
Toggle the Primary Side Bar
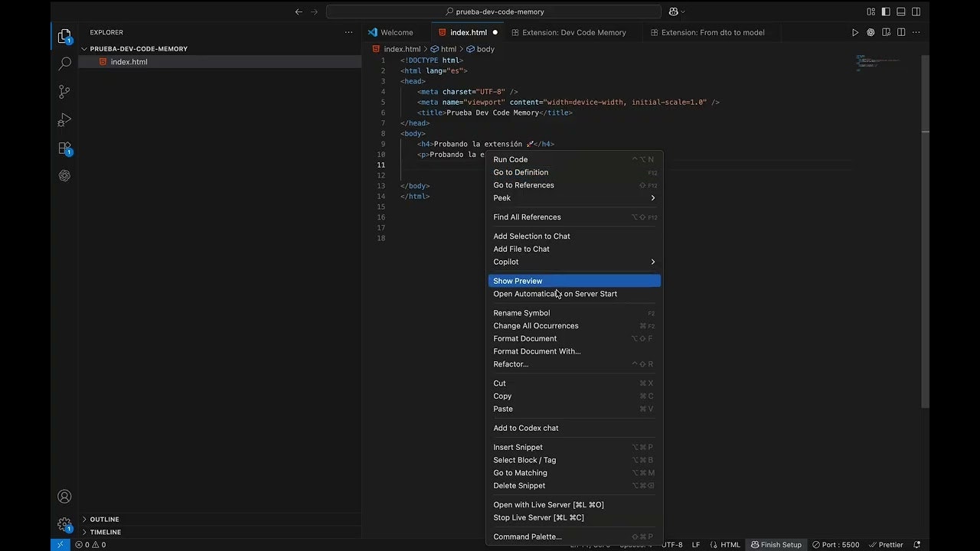[x=886, y=11]
